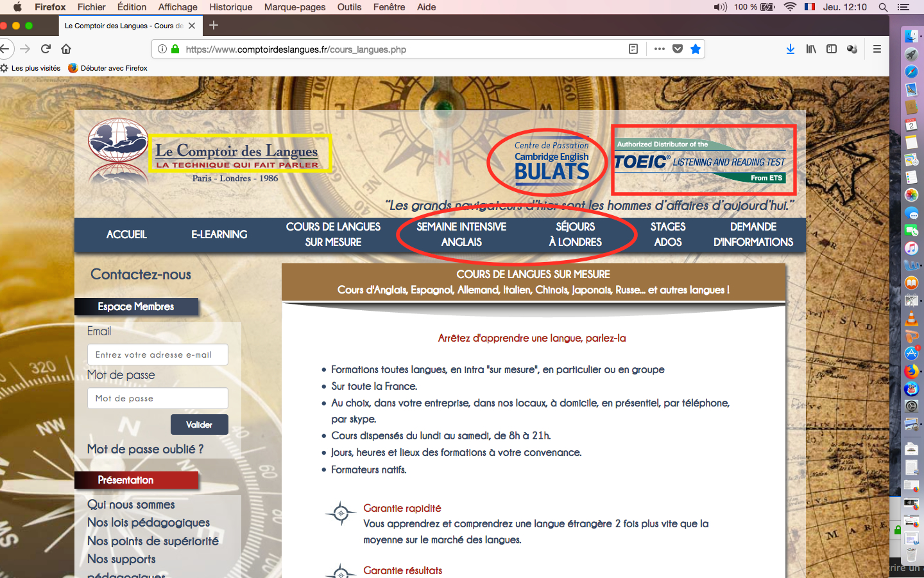Image resolution: width=924 pixels, height=578 pixels.
Task: Open the Marque-pages menu
Action: 295,7
